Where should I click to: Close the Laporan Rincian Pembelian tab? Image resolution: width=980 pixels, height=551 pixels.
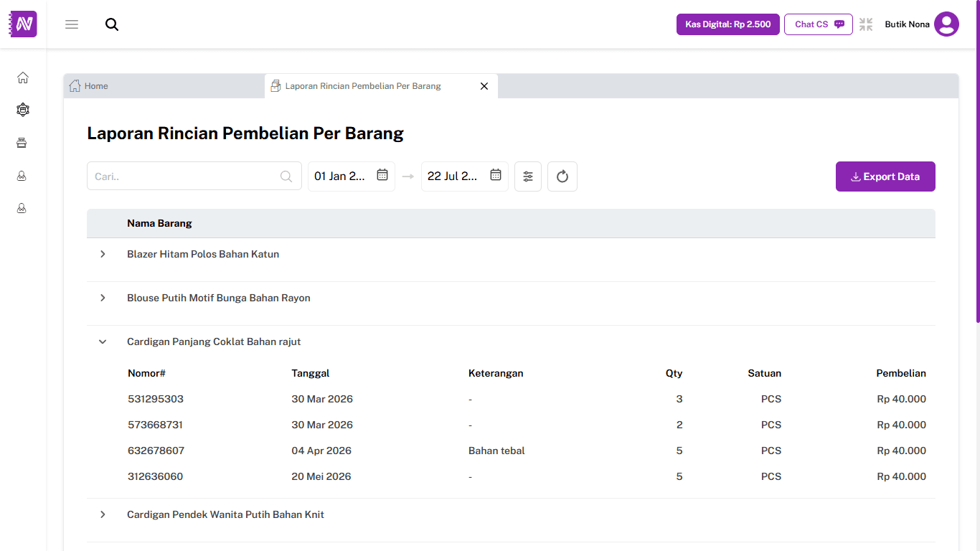point(484,86)
